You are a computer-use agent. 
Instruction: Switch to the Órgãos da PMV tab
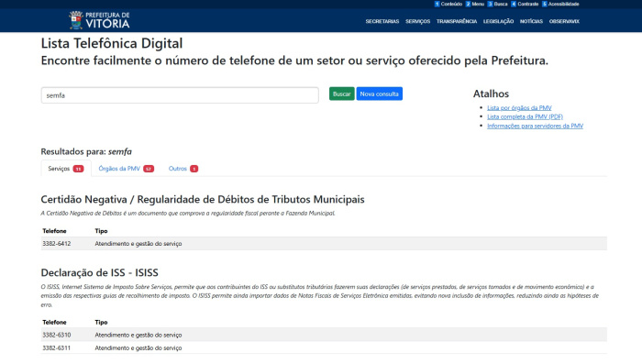click(127, 169)
